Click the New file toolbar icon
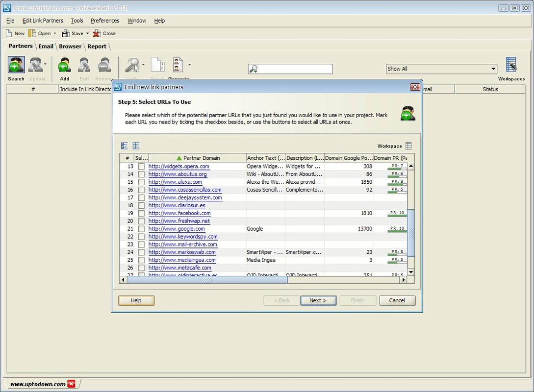This screenshot has height=392, width=534. [9, 33]
